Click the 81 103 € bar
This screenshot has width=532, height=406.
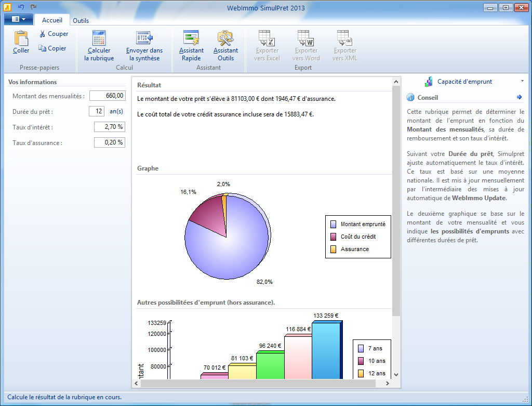tap(242, 371)
